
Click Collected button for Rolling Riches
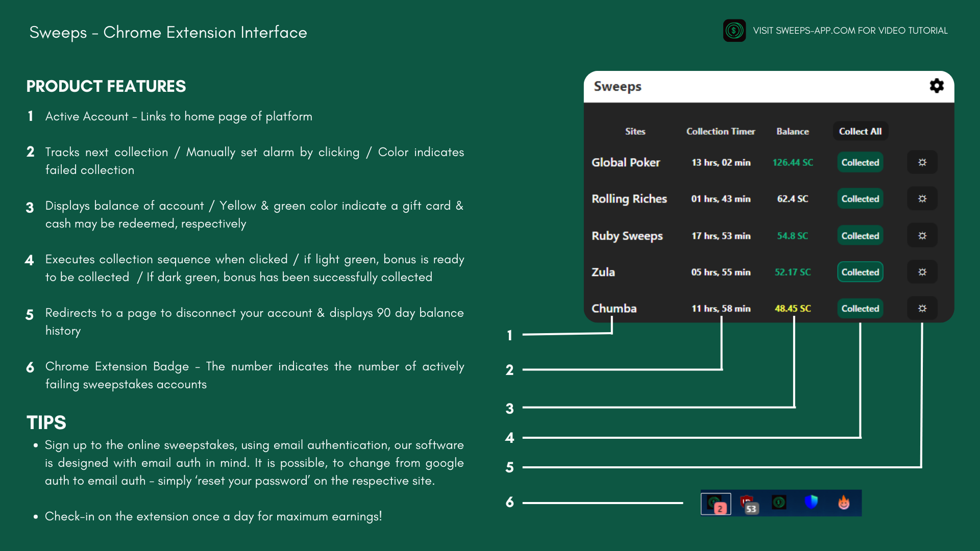click(x=860, y=198)
